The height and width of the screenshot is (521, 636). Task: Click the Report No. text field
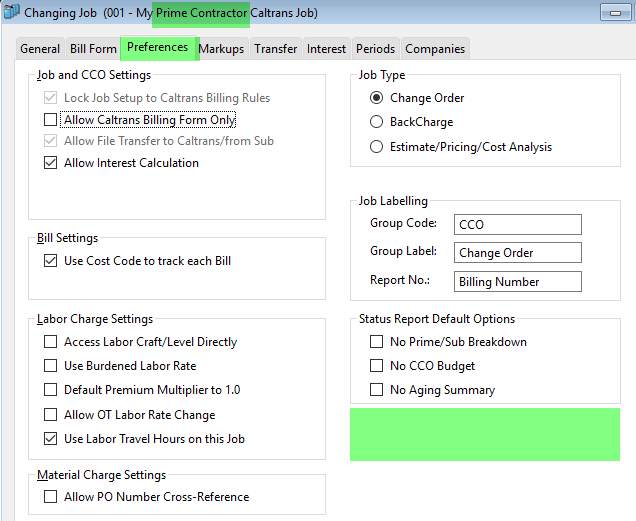[516, 282]
